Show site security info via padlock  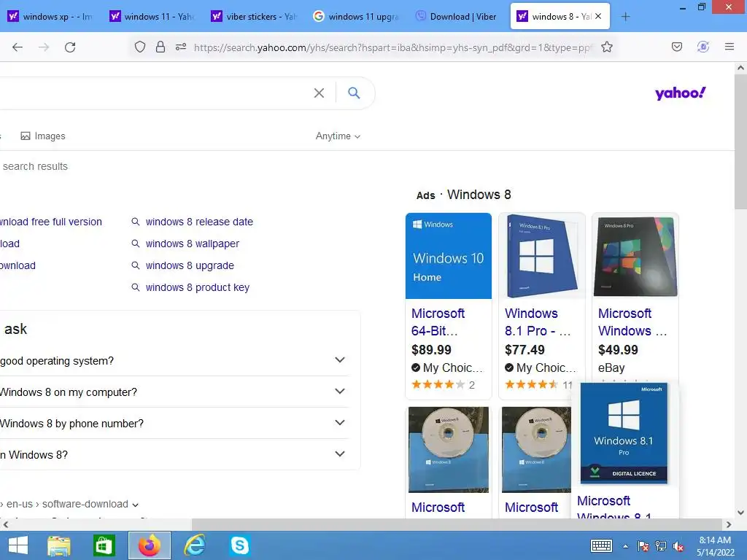160,47
